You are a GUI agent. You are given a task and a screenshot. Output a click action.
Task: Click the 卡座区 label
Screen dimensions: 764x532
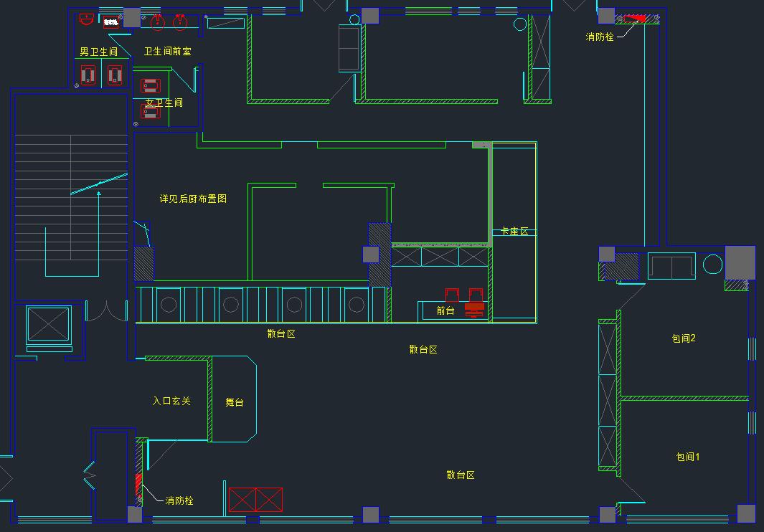[x=514, y=231]
